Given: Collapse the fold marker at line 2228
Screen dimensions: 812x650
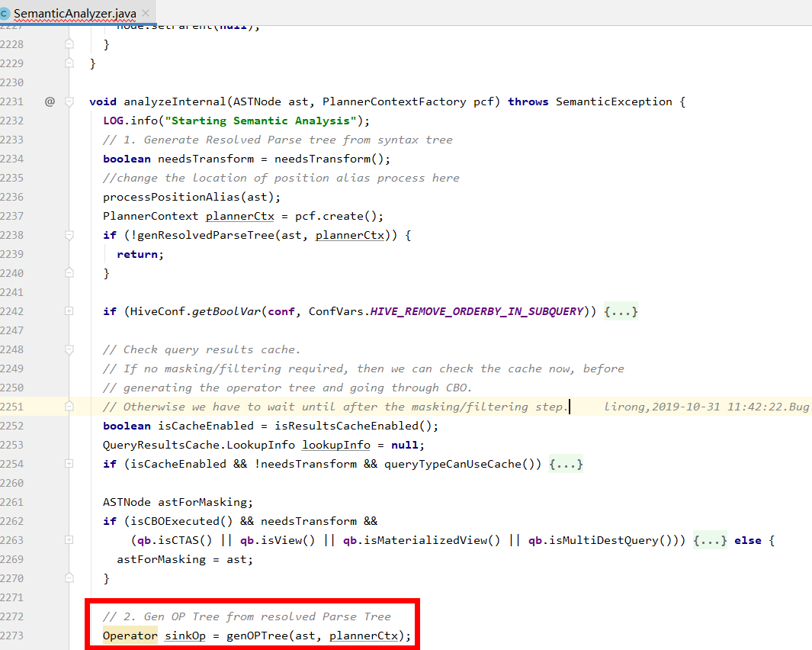Looking at the screenshot, I should (x=69, y=44).
